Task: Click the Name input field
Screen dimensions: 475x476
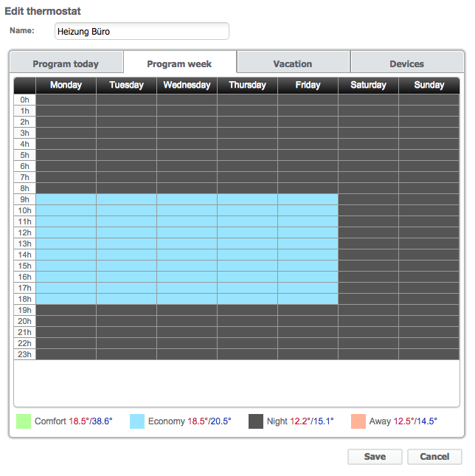Action: [x=142, y=32]
